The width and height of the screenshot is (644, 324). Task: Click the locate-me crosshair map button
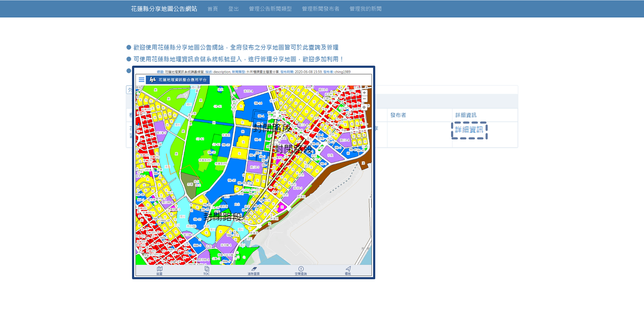pyautogui.click(x=364, y=107)
